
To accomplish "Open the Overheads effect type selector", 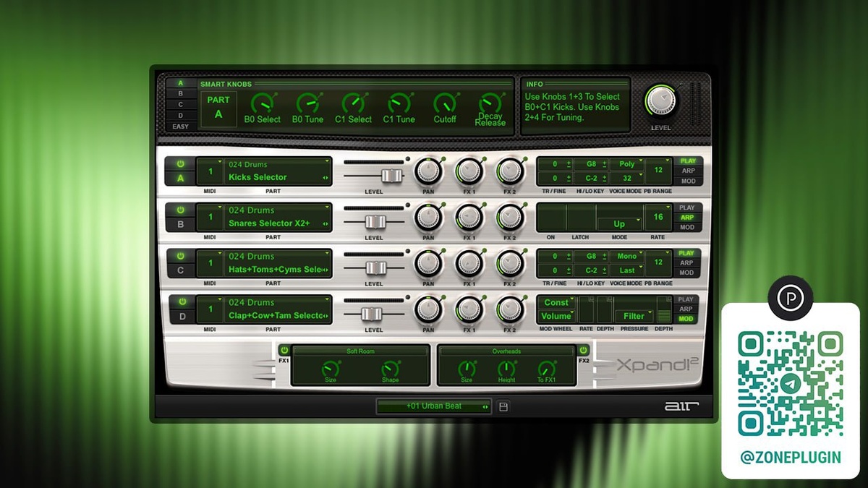I will 507,351.
